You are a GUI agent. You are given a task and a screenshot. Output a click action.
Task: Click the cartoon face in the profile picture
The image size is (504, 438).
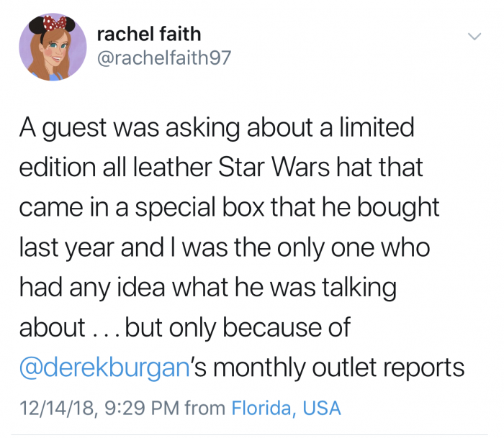click(x=54, y=50)
